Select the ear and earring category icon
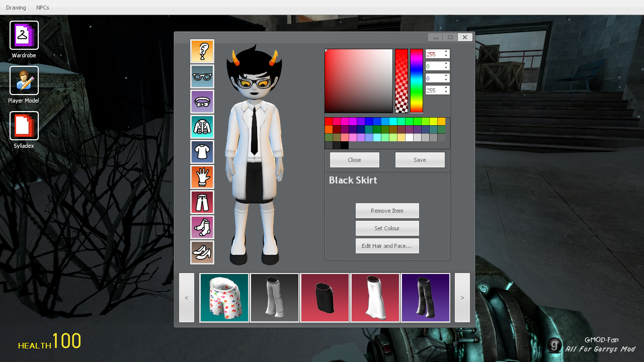Image resolution: width=644 pixels, height=362 pixels. tap(202, 51)
